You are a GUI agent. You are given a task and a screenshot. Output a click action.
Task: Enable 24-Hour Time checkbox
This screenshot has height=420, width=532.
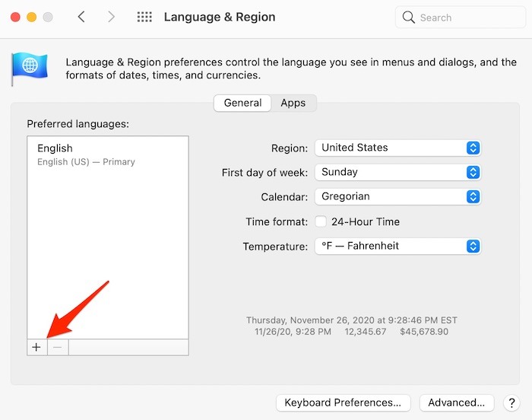point(321,221)
